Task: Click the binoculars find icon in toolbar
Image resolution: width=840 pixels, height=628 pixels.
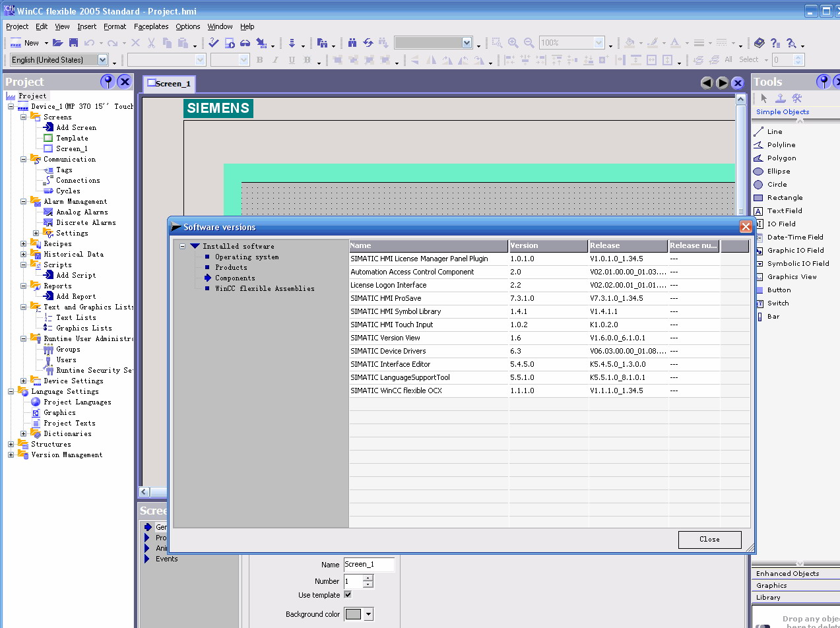Action: tap(352, 43)
